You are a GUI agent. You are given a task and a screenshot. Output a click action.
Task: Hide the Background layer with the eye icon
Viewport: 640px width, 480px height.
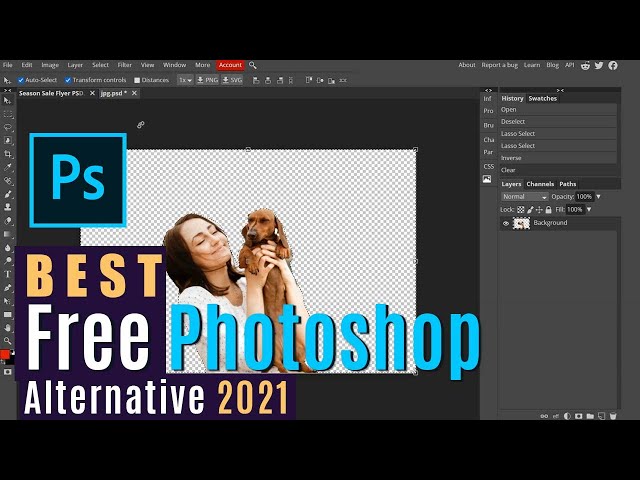pyautogui.click(x=506, y=223)
